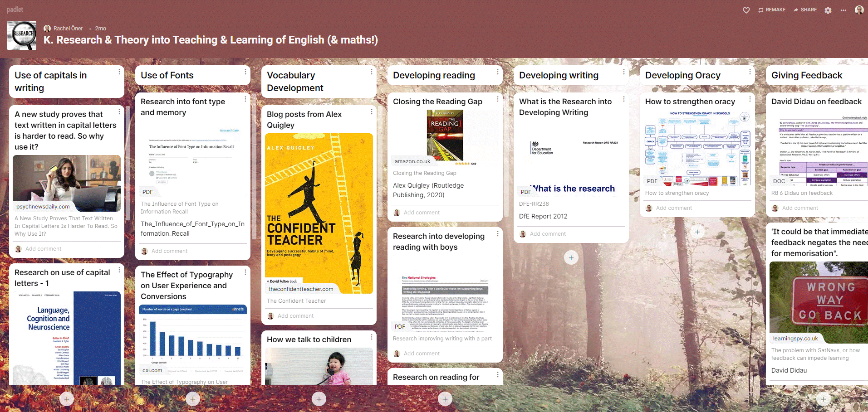Add comment on Closing the Reading Gap post
Screen dimensions: 868x412
pos(422,213)
